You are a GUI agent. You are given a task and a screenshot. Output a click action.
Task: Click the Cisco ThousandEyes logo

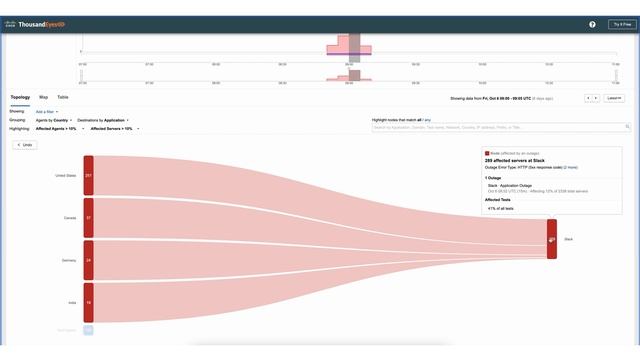point(35,24)
